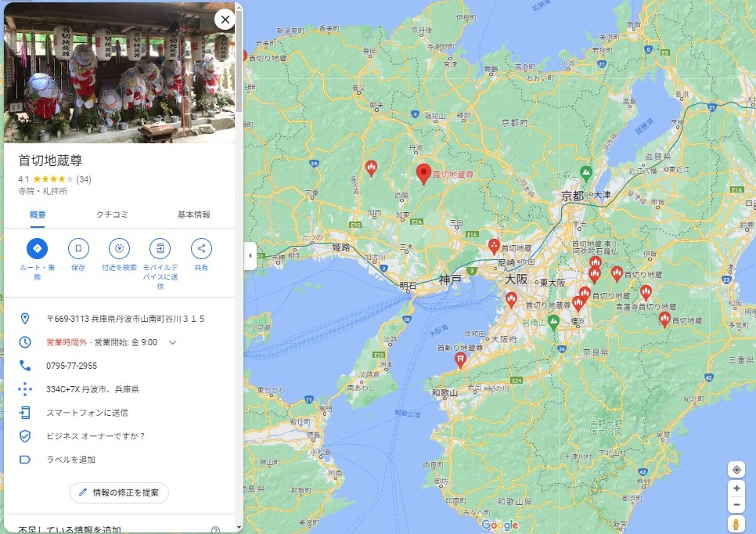Open the review count (34) link
Screen dimensions: 756x534
(x=84, y=179)
